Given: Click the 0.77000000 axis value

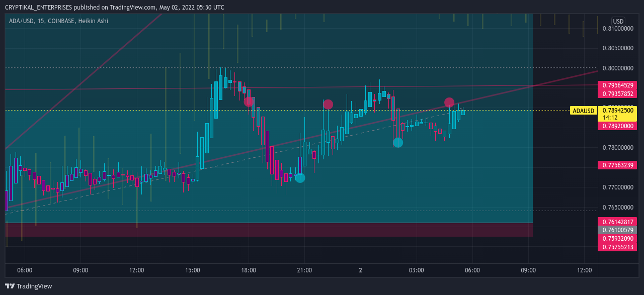Looking at the screenshot, I should [x=618, y=187].
